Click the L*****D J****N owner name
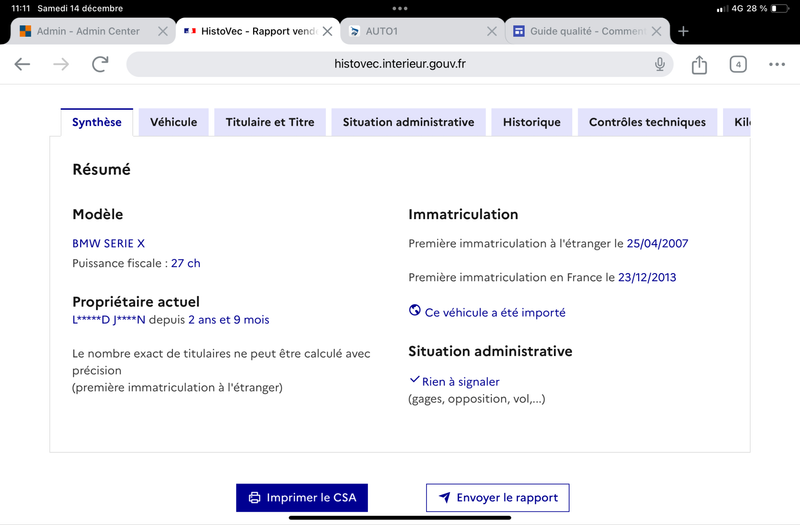Image resolution: width=800 pixels, height=525 pixels. 109,320
